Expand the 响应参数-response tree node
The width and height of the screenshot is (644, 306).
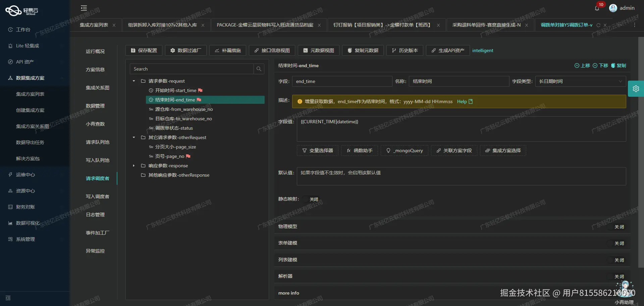click(x=134, y=166)
